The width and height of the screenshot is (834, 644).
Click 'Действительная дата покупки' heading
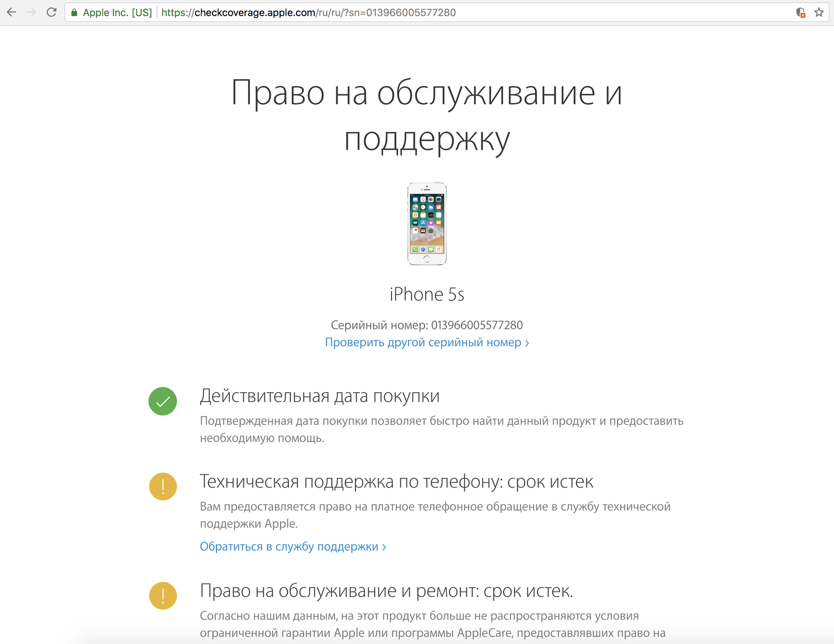coord(320,396)
